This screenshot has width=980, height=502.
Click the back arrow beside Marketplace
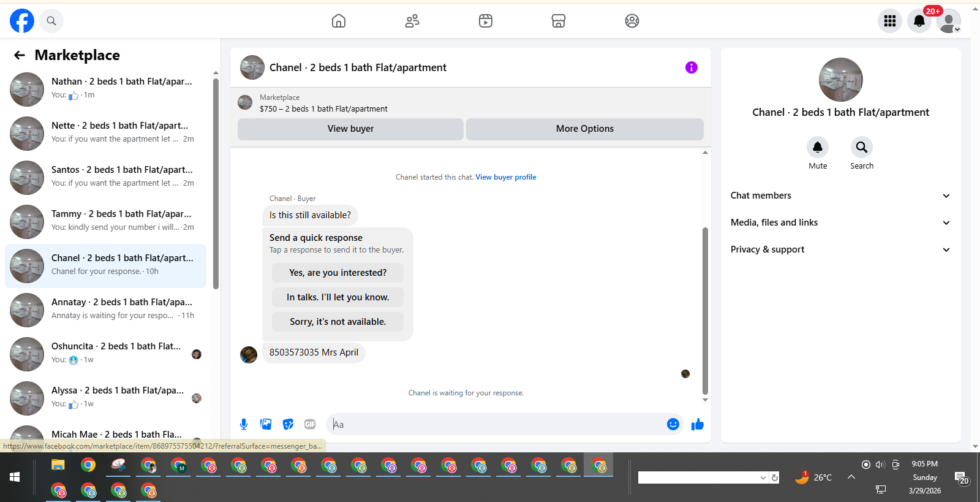coord(20,55)
